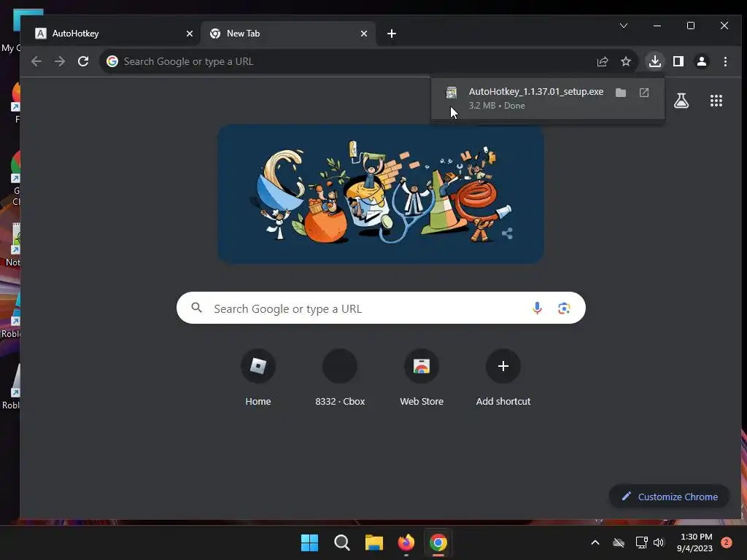Open the OneDrive cloud tray icon
747x560 pixels.
click(x=619, y=542)
